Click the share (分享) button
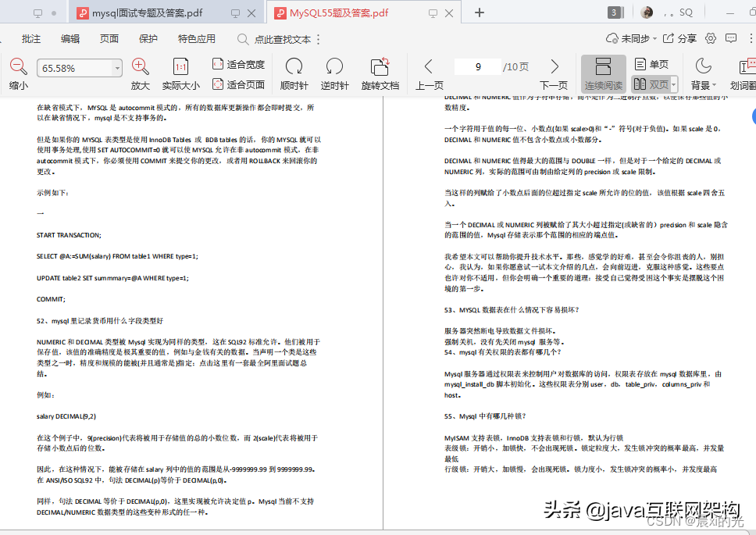Screen dimensions: 756x535 click(679, 38)
